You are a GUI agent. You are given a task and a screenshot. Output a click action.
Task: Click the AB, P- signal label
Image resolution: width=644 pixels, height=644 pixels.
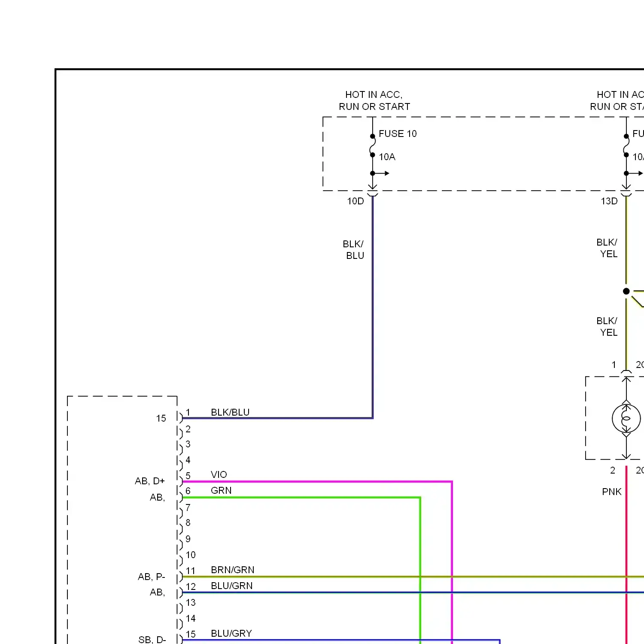pyautogui.click(x=152, y=577)
